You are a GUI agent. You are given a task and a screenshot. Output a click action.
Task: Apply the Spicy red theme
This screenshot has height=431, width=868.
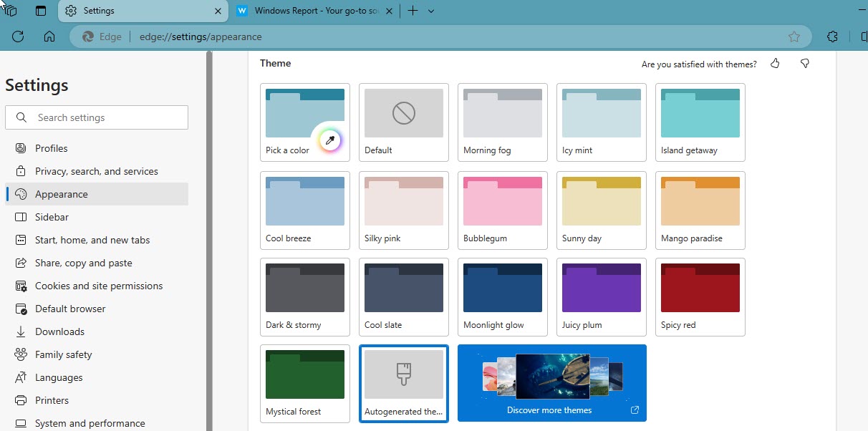click(700, 297)
